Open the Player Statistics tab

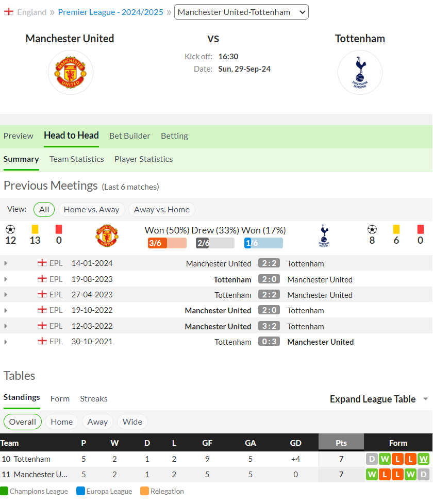143,159
